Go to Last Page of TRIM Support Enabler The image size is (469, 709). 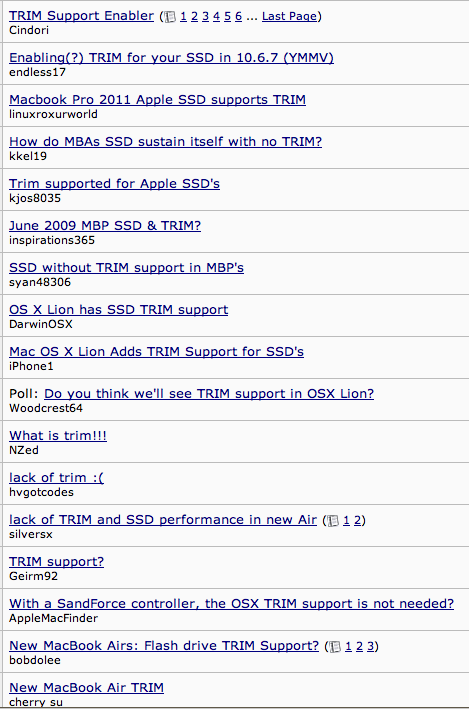point(289,16)
